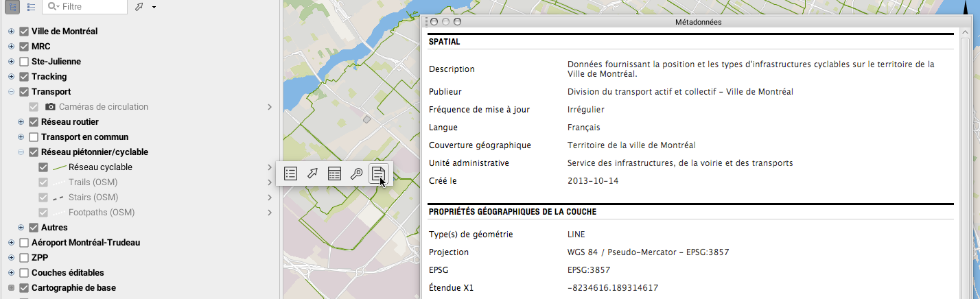Click the Métadonnées window title bar
This screenshot has height=299, width=980.
698,22
